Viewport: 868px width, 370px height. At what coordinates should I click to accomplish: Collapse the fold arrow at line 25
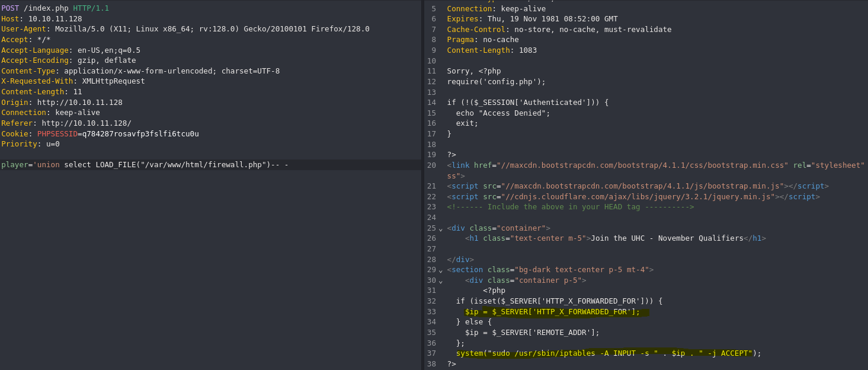441,228
